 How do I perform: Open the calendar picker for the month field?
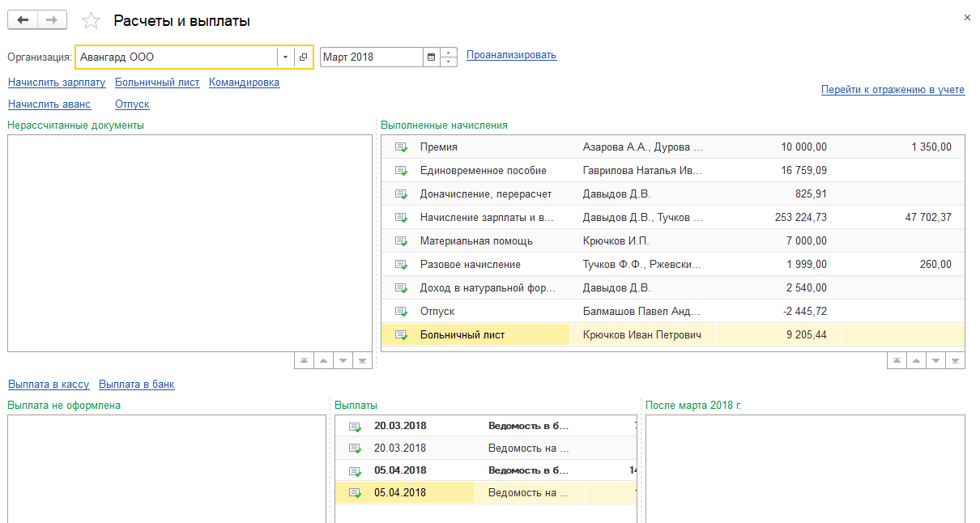coord(431,57)
